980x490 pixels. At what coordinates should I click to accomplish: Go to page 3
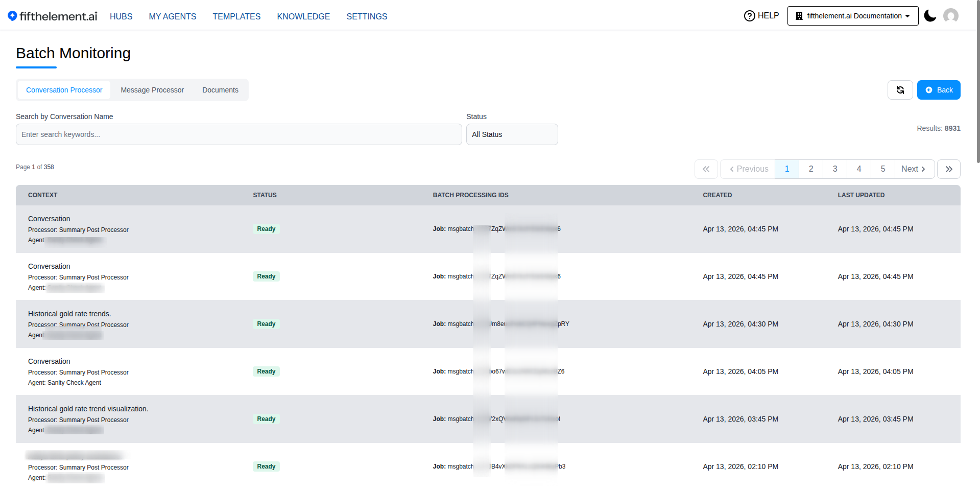pyautogui.click(x=835, y=169)
